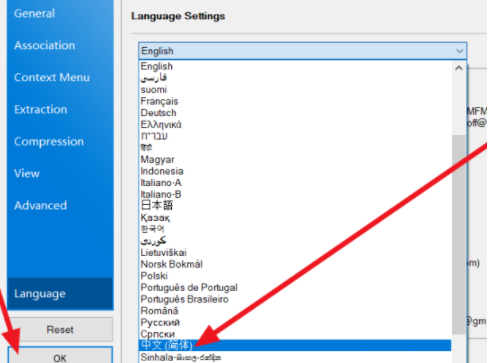This screenshot has width=500, height=363.
Task: Select the Italiano-A option
Action: coord(295,183)
